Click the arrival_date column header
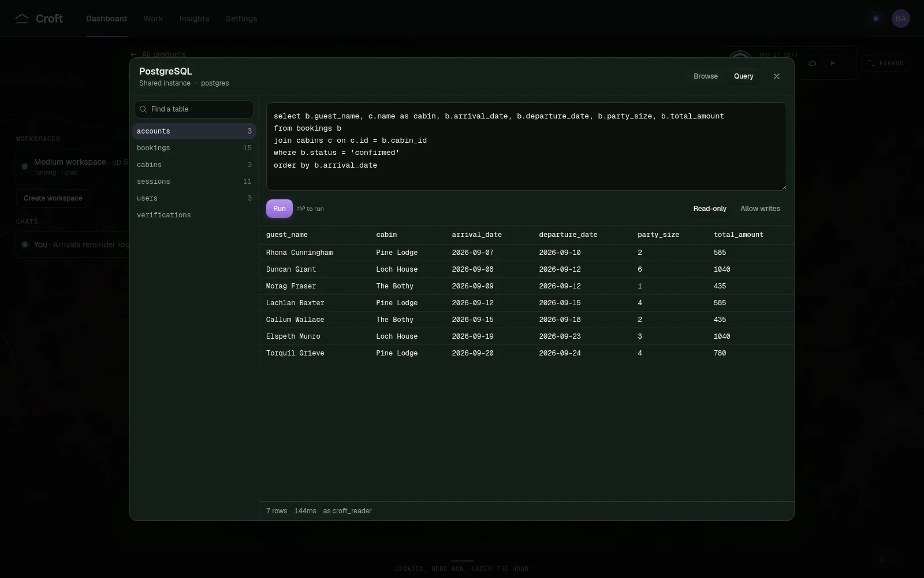The width and height of the screenshot is (924, 578). 476,235
